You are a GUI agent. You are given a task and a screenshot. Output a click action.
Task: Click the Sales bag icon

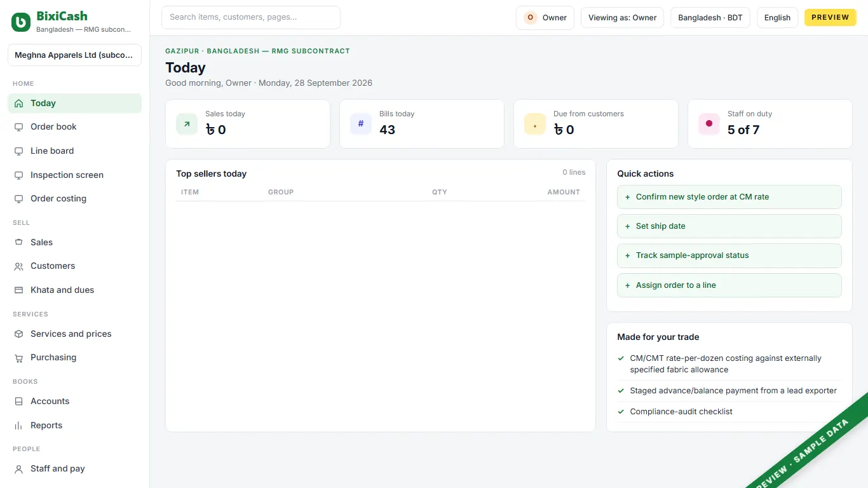tap(18, 243)
